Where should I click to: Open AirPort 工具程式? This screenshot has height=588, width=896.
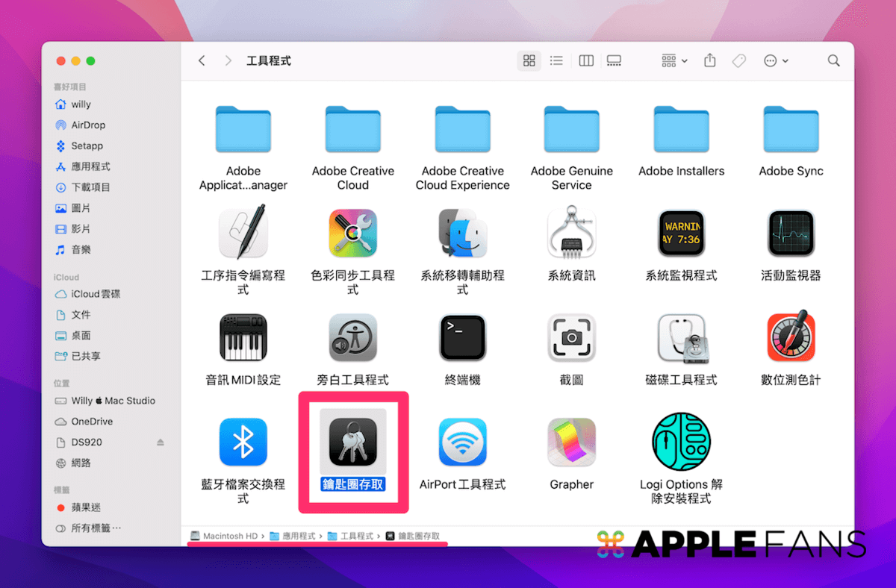[462, 442]
